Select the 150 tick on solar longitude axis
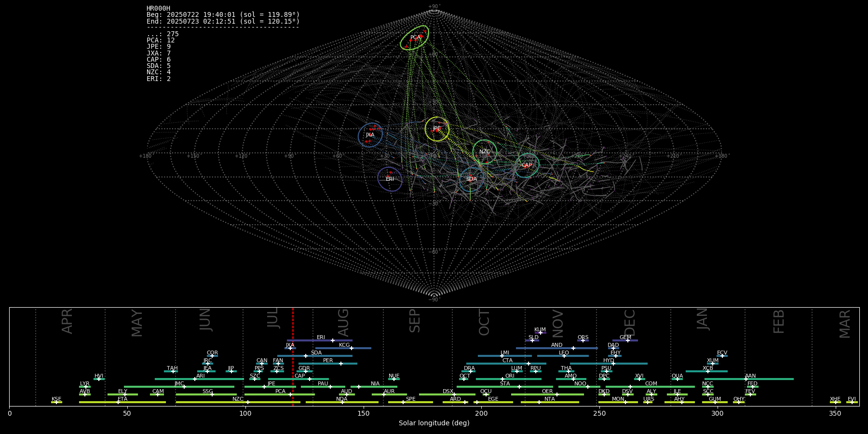 tap(363, 413)
